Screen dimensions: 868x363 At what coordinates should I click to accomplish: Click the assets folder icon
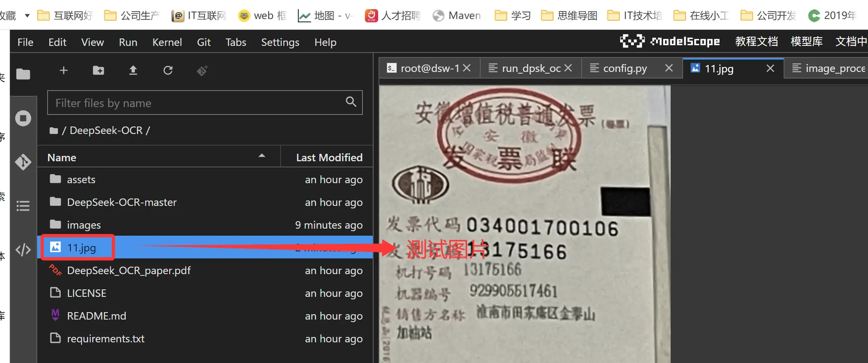pyautogui.click(x=55, y=179)
